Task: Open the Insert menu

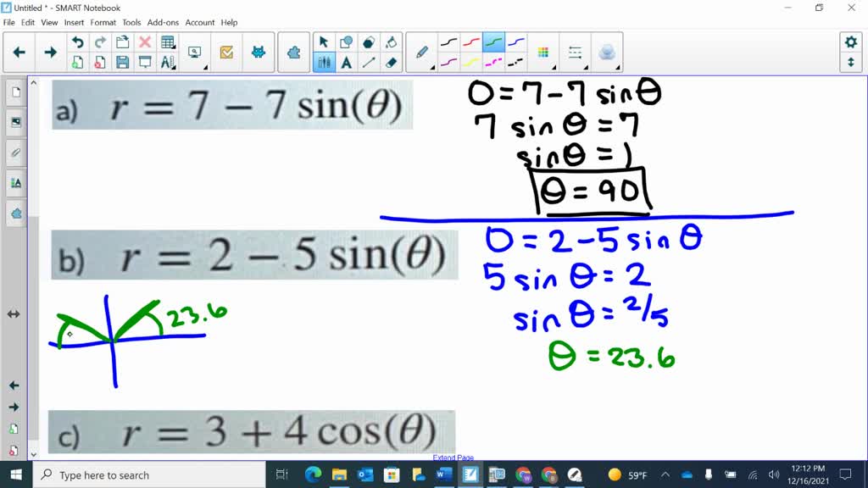Action: pos(75,23)
